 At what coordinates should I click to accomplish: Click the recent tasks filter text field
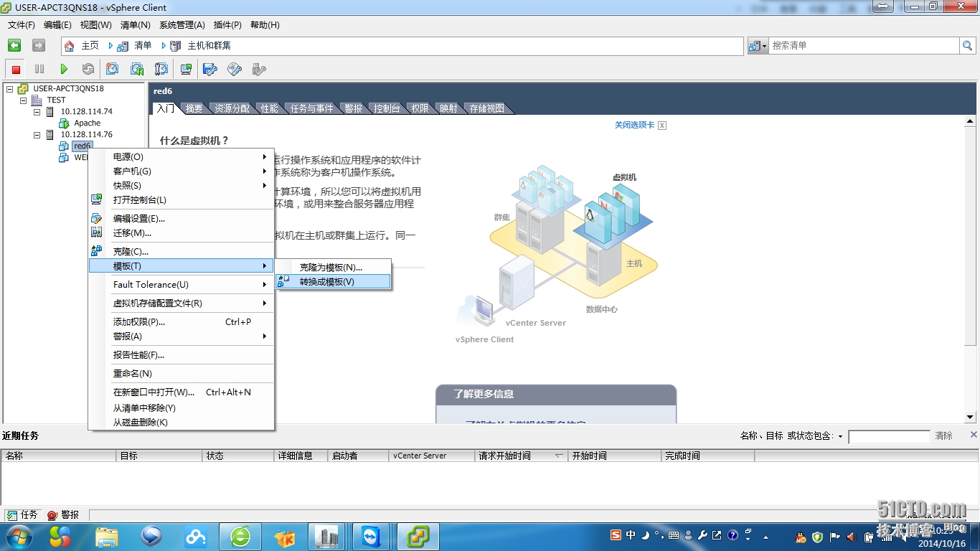889,436
